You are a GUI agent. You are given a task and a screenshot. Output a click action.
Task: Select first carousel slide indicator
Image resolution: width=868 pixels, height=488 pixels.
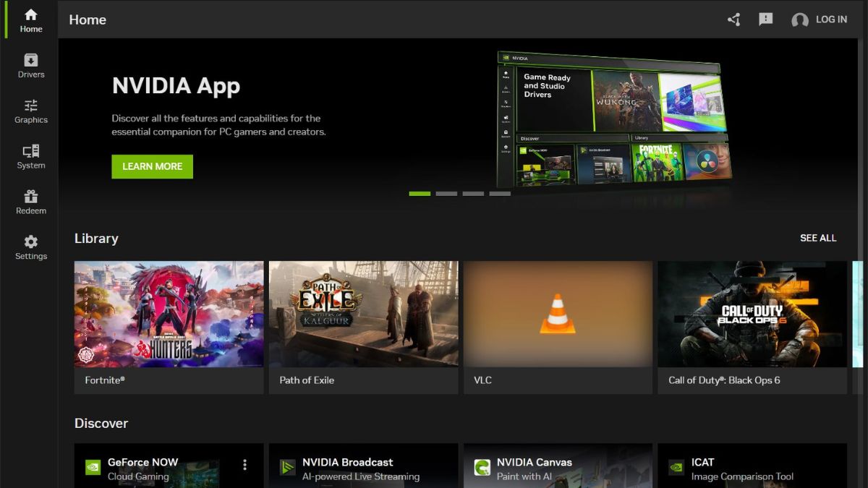click(420, 194)
